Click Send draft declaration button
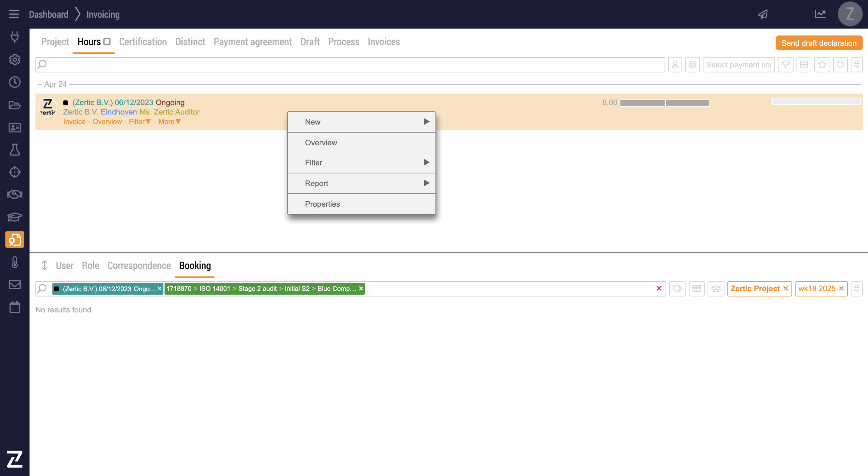The height and width of the screenshot is (476, 868). 819,43
